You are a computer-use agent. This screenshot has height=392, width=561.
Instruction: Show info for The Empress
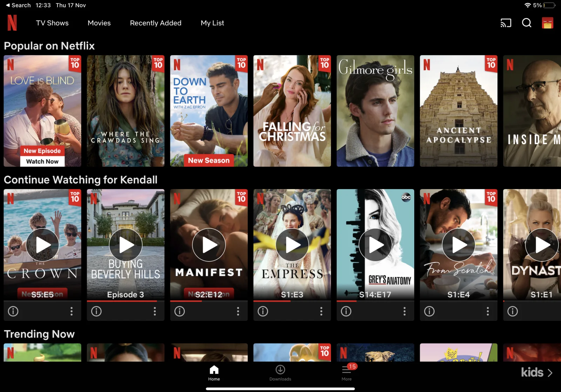263,311
